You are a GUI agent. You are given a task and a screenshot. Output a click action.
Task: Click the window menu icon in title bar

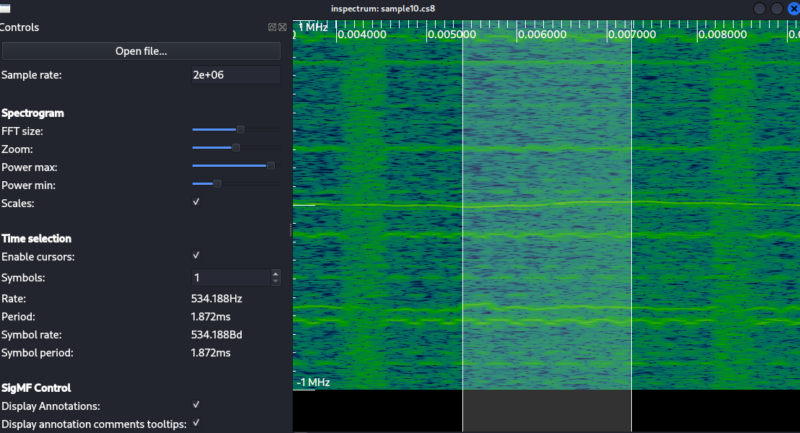[x=5, y=8]
